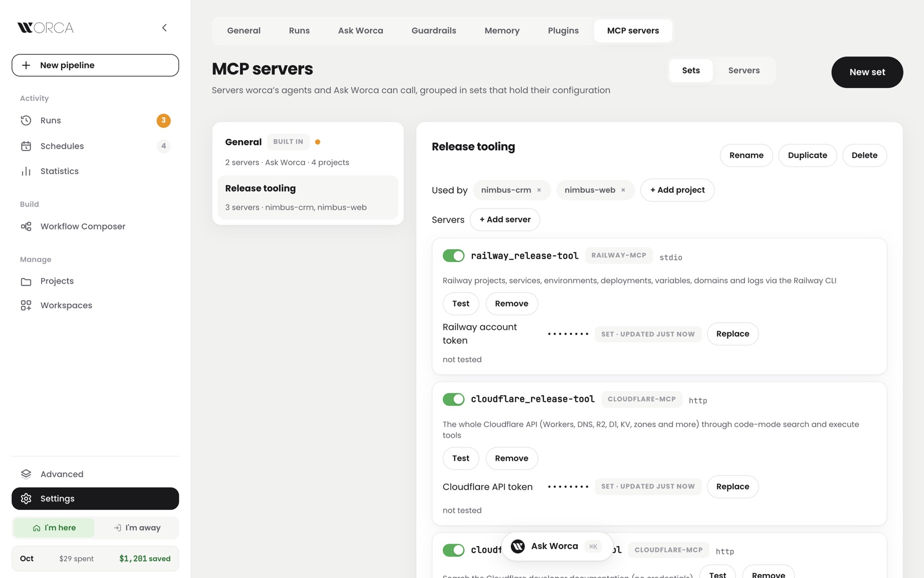Click the Workspaces sidebar label
The image size is (924, 578).
(x=66, y=305)
